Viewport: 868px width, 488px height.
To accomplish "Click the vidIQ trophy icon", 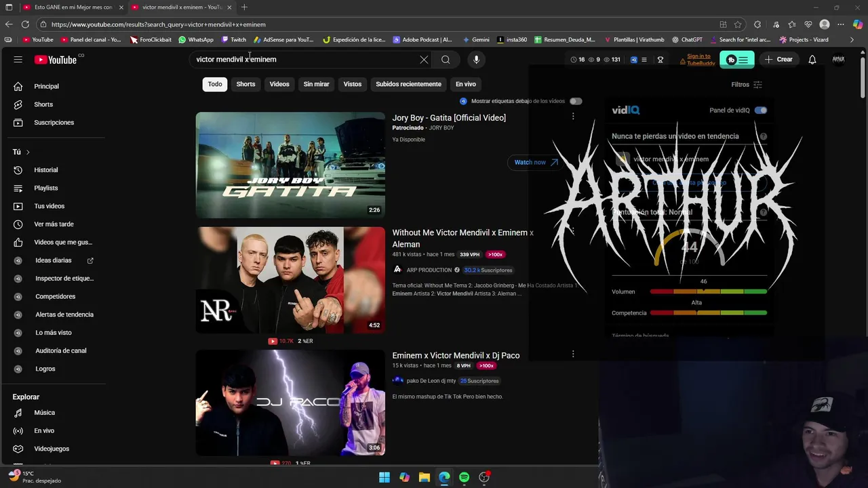I will 660,60.
